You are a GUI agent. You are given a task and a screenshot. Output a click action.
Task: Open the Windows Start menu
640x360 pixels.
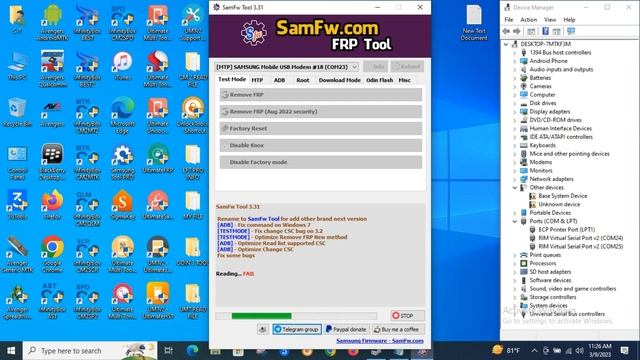(x=11, y=351)
